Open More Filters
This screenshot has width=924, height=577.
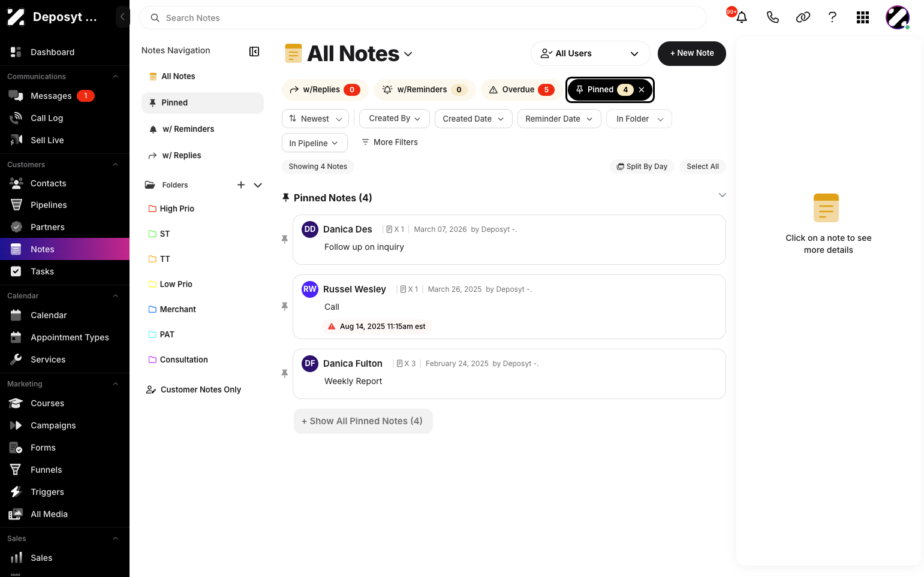(x=390, y=142)
